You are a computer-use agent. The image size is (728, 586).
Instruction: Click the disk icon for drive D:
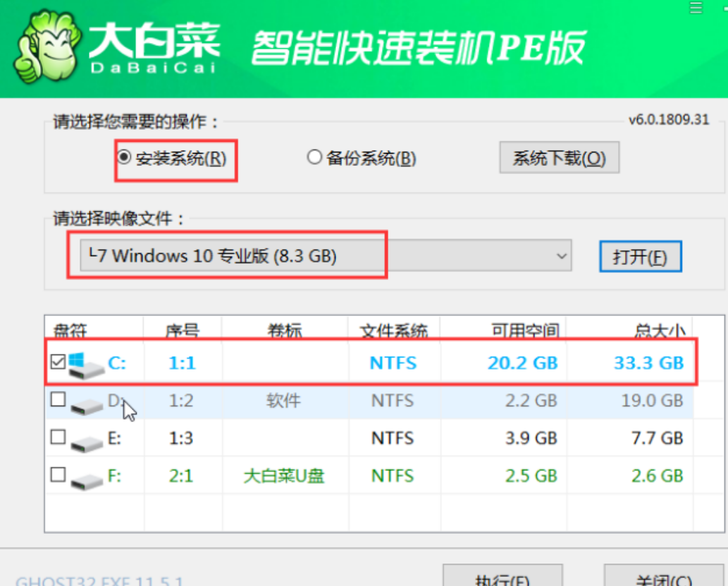86,403
